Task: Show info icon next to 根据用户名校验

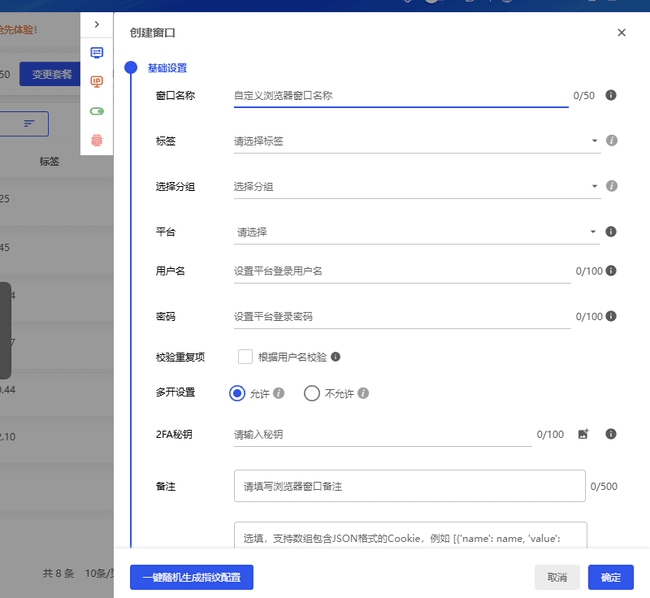Action: [336, 357]
